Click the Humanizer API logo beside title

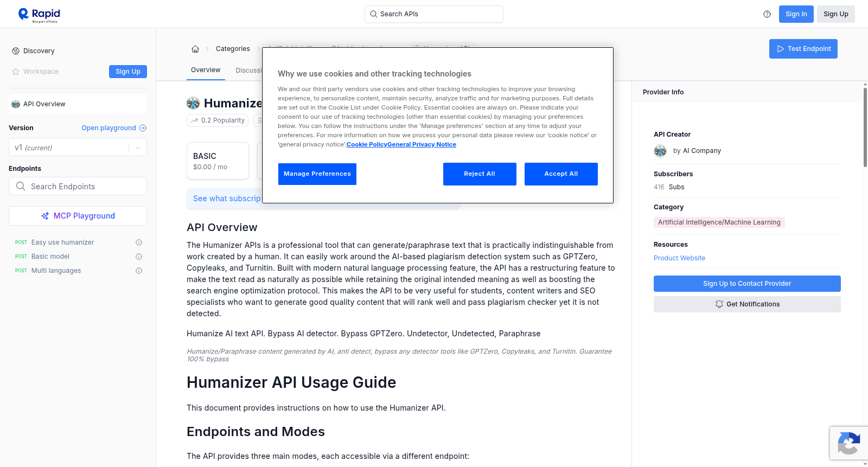pyautogui.click(x=193, y=103)
